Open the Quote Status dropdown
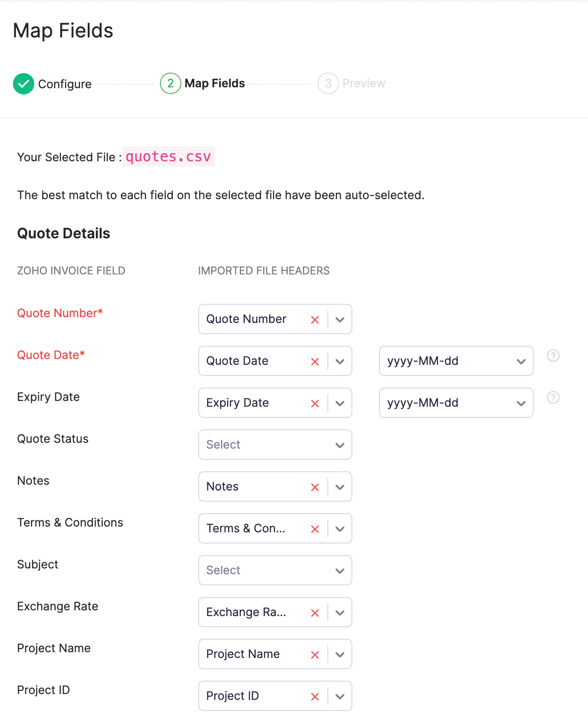Screen dimensions: 588x719 pos(275,445)
